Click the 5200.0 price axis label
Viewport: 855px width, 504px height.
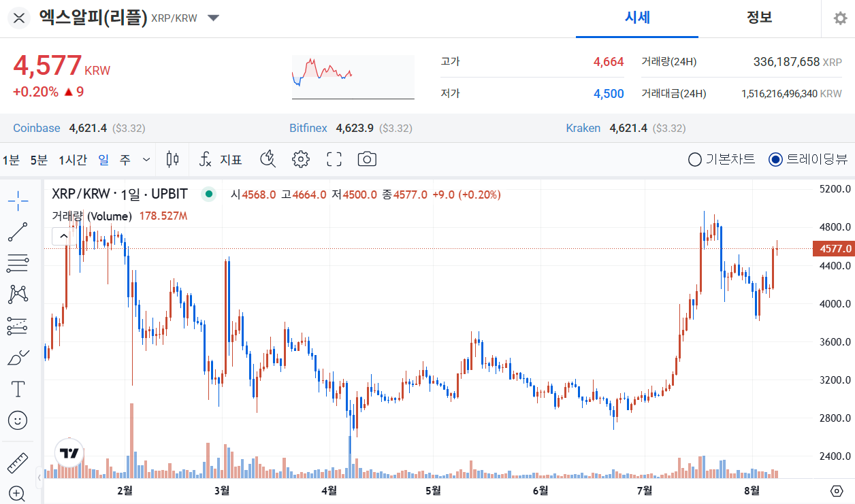coord(834,188)
